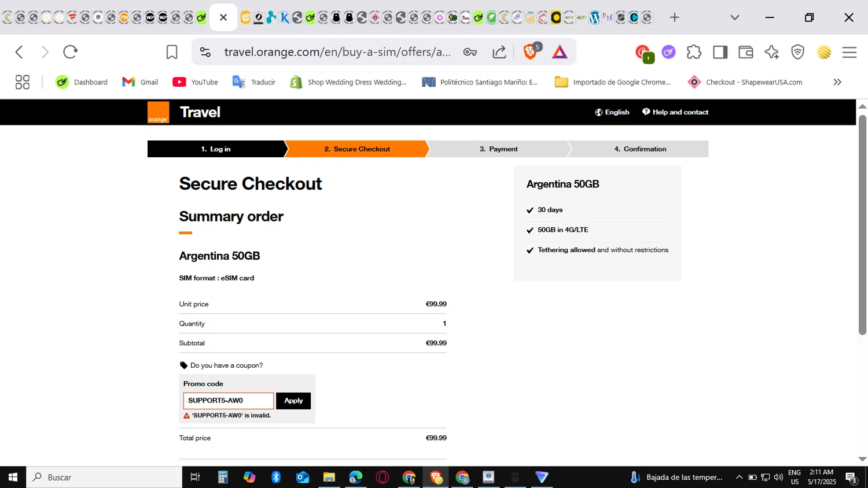Open Shop Wedding Dress bookmark
868x488 pixels.
click(x=348, y=82)
